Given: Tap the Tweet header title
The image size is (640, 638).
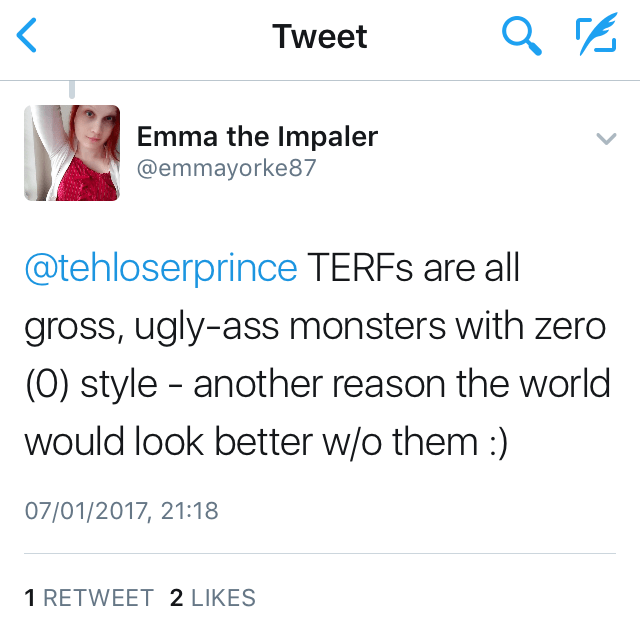Looking at the screenshot, I should point(319,38).
